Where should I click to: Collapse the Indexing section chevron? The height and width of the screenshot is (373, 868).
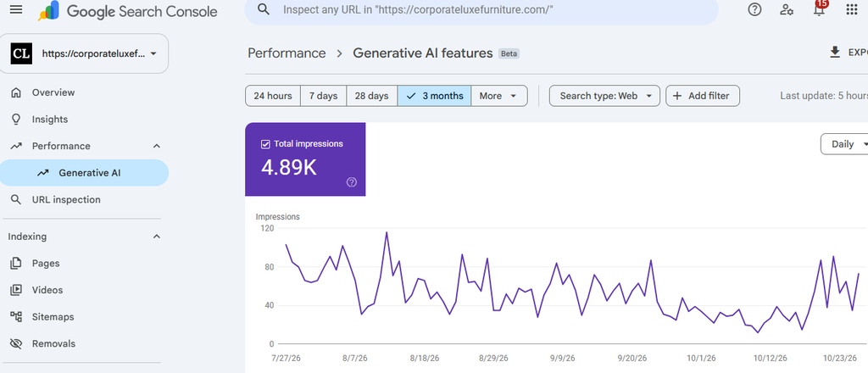pos(157,237)
